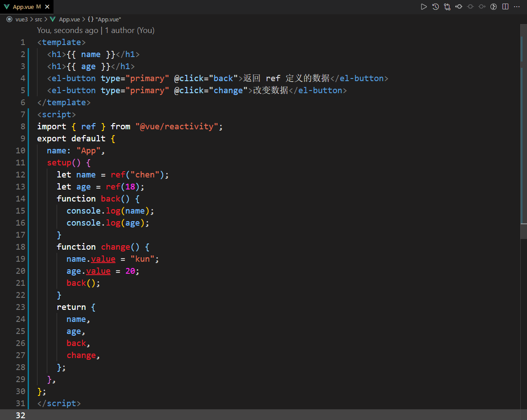The width and height of the screenshot is (527, 420).
Task: Click line number 32 in the gutter
Action: [21, 415]
